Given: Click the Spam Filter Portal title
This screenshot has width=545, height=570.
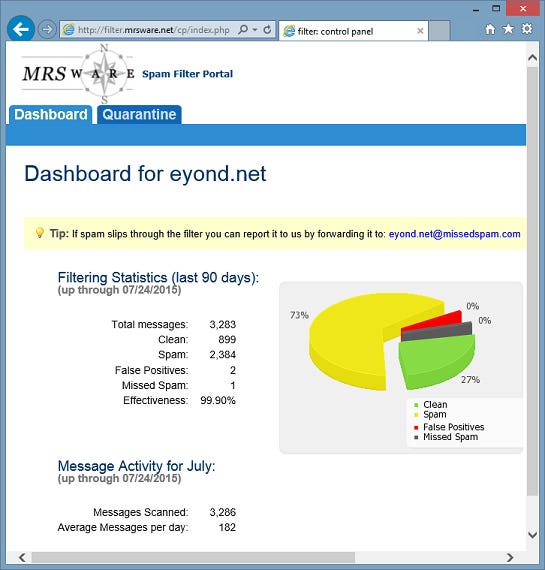Looking at the screenshot, I should 187,74.
